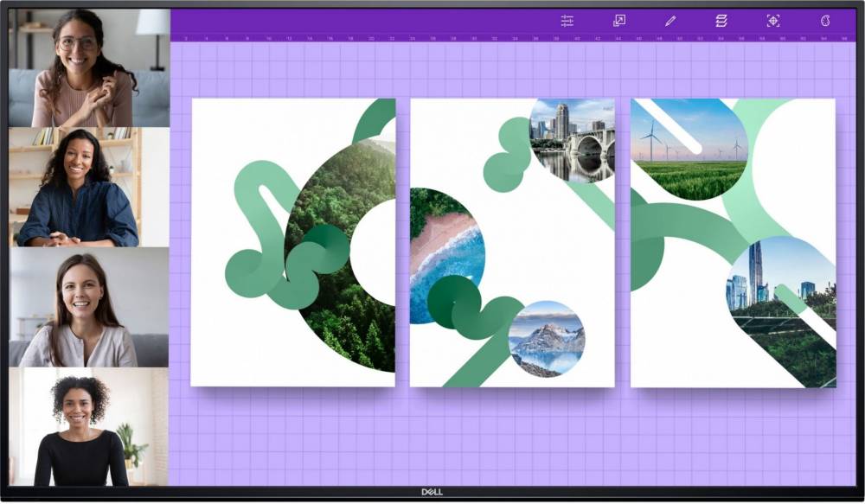Image resolution: width=865 pixels, height=504 pixels.
Task: Click the focus target crosshair icon
Action: click(x=773, y=21)
